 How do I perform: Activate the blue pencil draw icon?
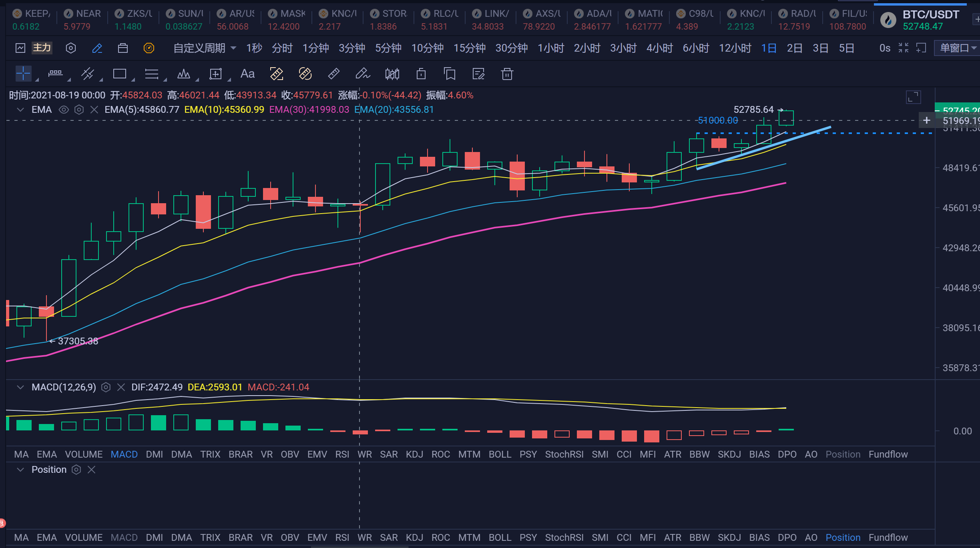97,48
